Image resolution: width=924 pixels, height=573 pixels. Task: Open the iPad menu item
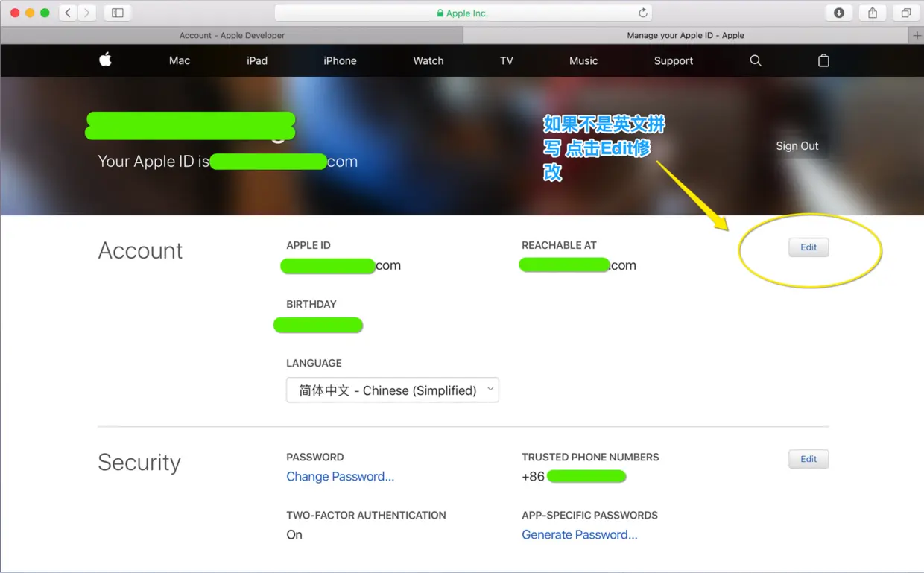(x=257, y=60)
